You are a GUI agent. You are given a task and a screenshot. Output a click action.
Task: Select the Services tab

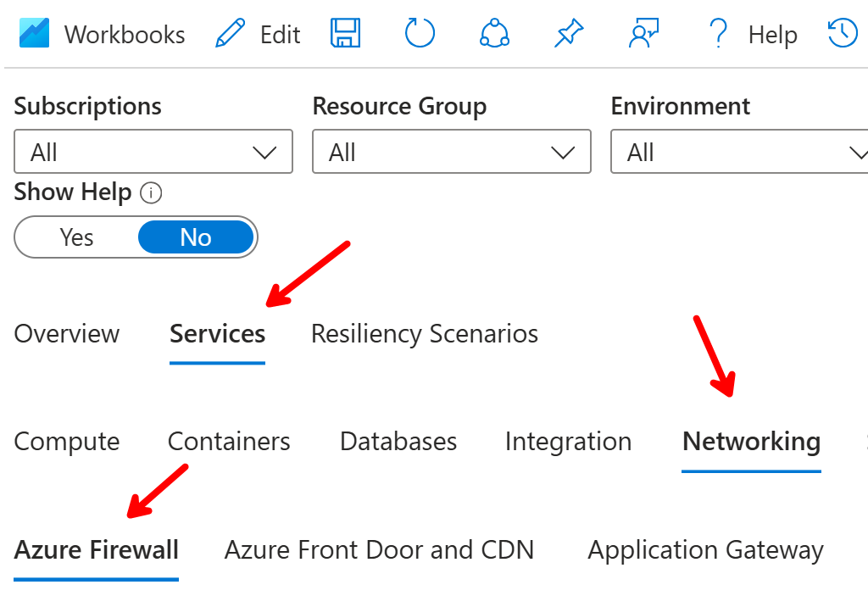point(218,334)
